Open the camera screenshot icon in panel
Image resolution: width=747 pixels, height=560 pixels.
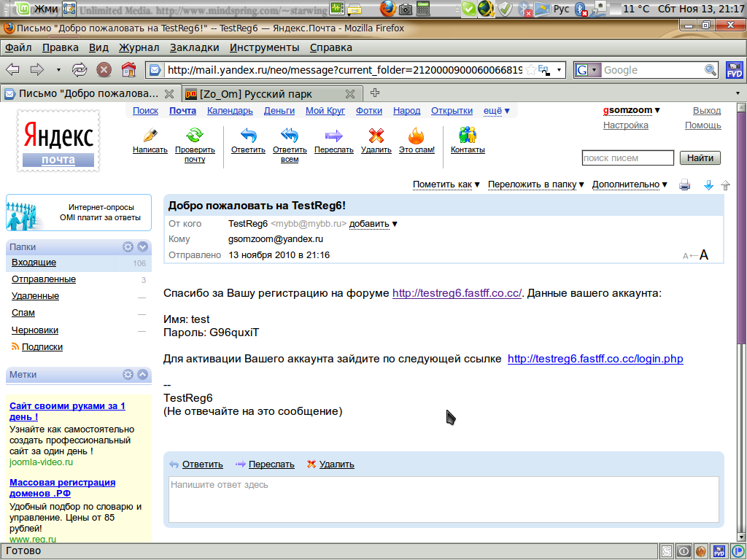(x=406, y=9)
